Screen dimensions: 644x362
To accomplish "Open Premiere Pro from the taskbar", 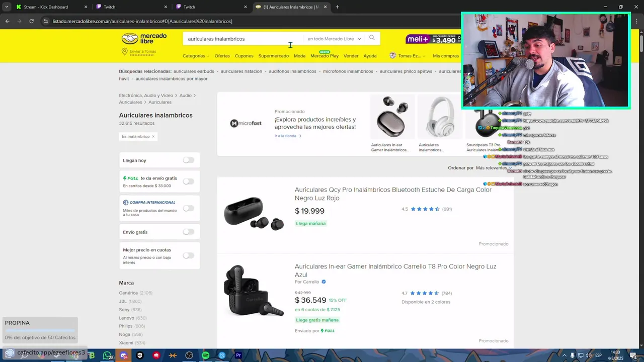I will click(x=238, y=355).
